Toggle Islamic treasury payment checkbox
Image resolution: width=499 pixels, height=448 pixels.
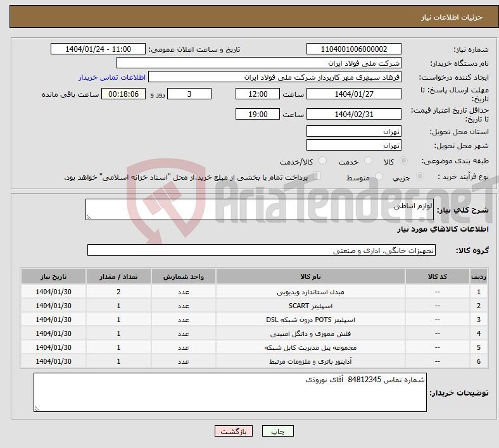[x=317, y=176]
